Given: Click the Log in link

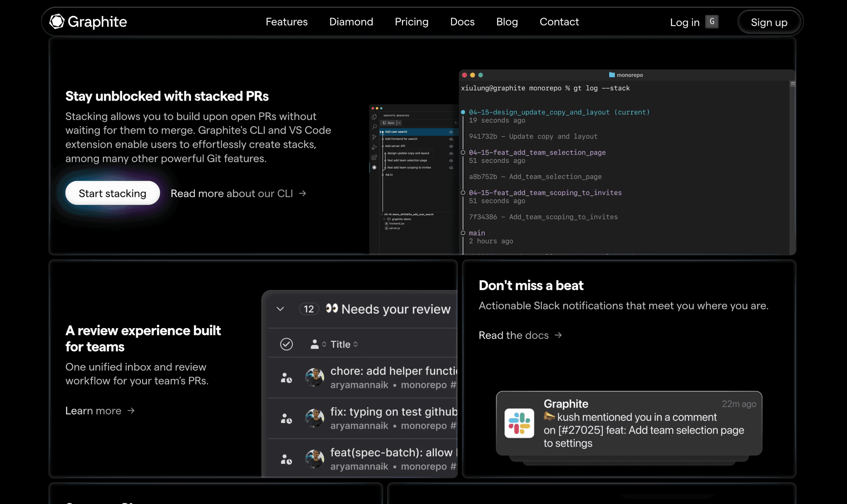Looking at the screenshot, I should coord(685,22).
